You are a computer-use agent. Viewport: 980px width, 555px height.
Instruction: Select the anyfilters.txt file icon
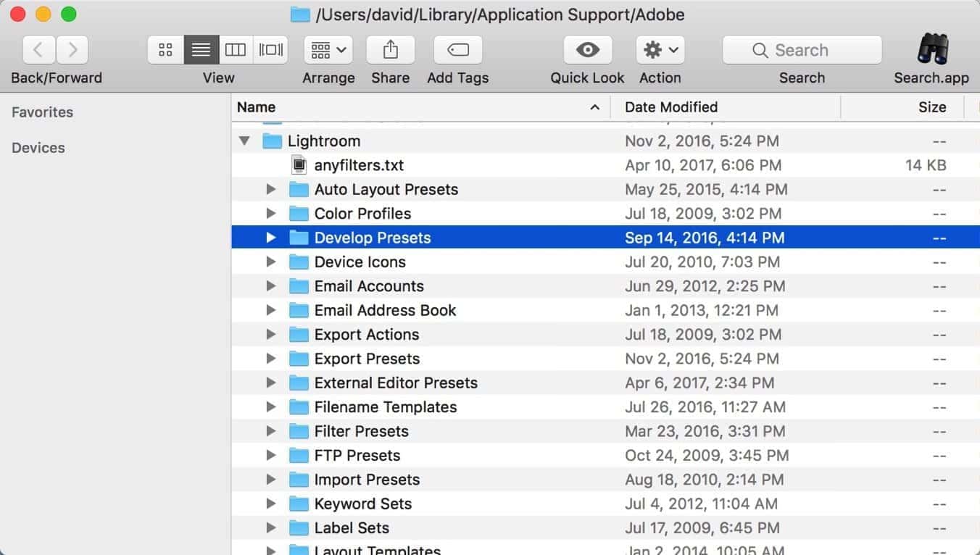(299, 165)
